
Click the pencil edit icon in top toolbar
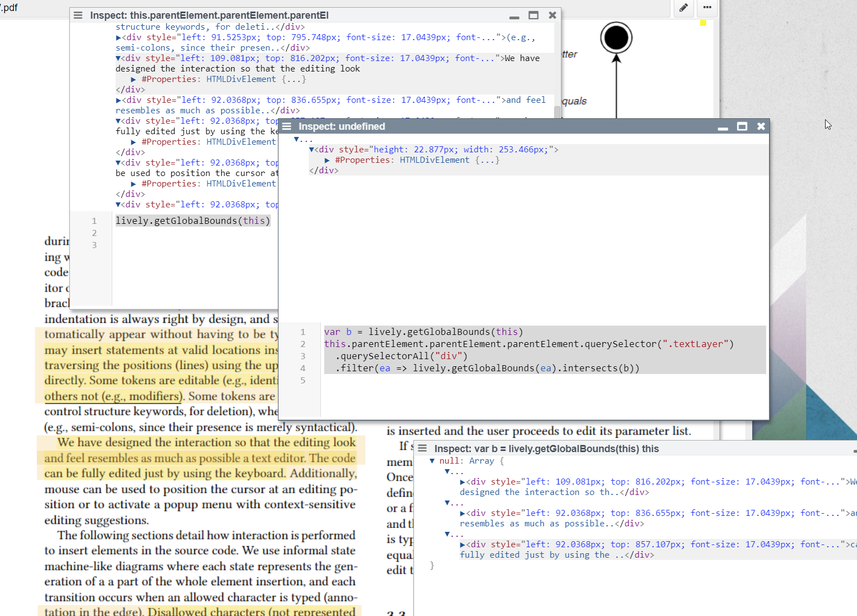(x=683, y=8)
